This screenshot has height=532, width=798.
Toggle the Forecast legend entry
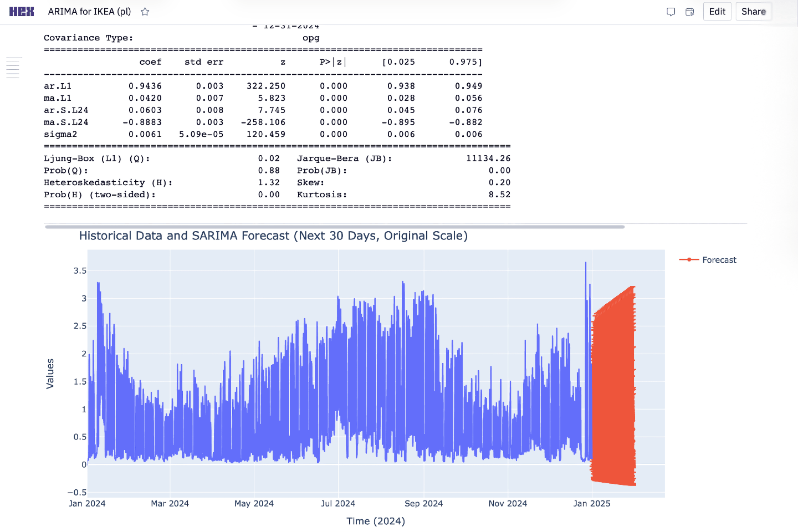pos(708,260)
